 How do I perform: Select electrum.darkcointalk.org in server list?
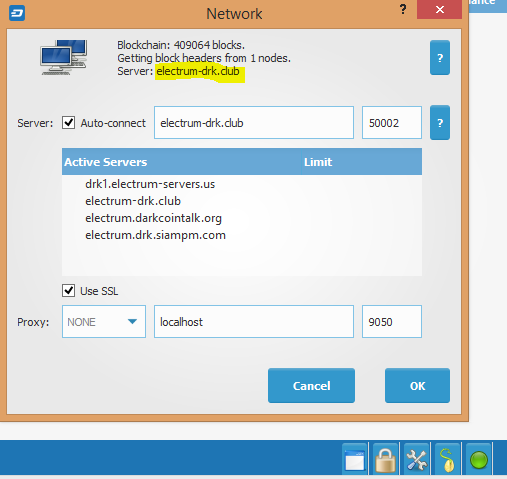click(x=153, y=218)
